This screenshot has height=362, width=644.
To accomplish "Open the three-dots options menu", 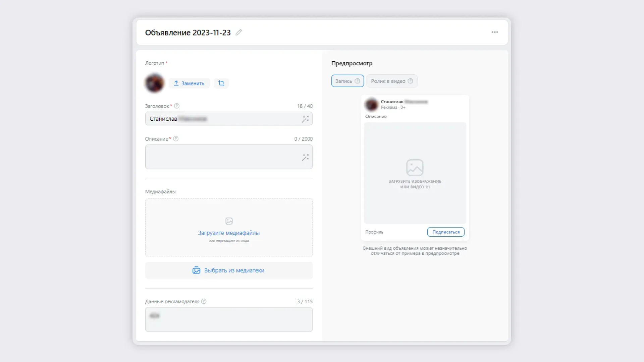I will point(495,32).
